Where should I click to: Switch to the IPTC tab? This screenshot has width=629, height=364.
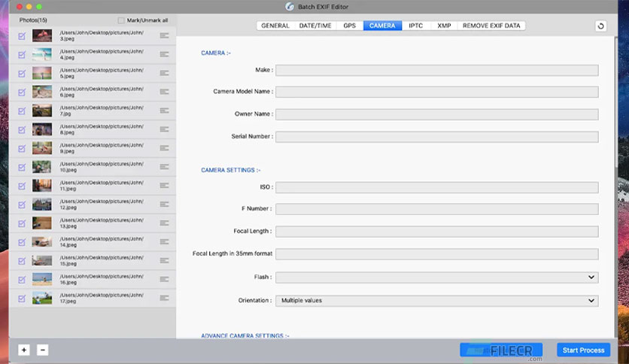415,26
